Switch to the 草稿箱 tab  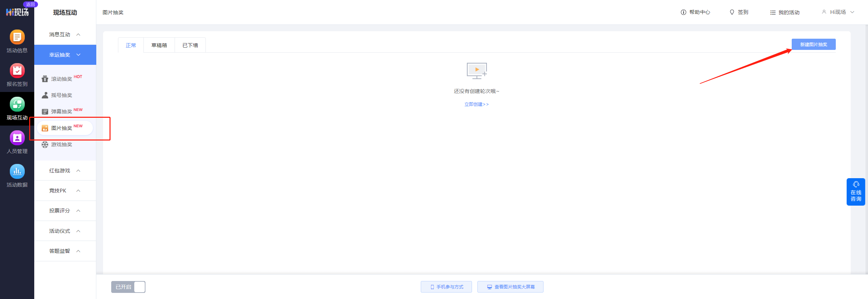click(x=159, y=45)
